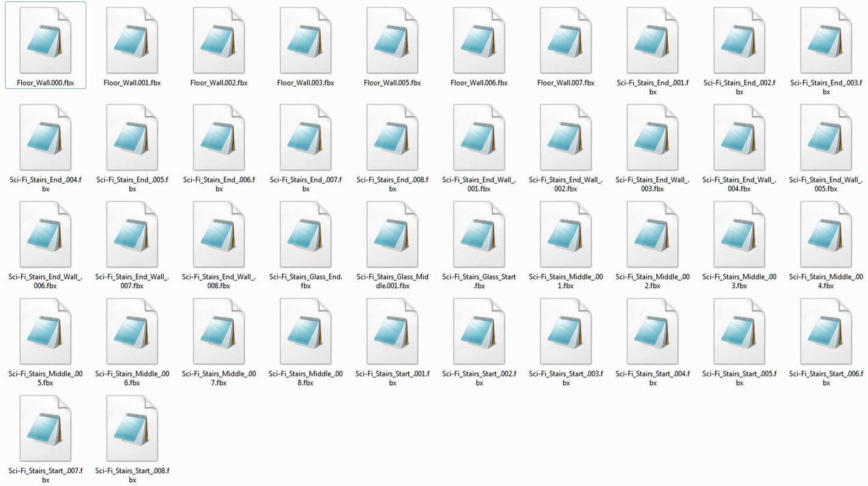This screenshot has width=868, height=486.
Task: Select the Sci-Fi_Stairs_End_Wall_.005.fbx file icon
Action: (x=826, y=137)
